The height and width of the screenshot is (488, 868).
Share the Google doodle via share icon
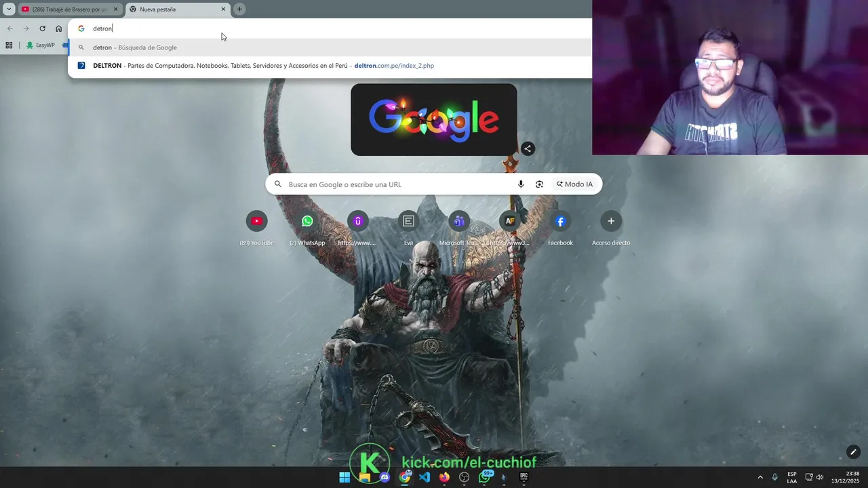pyautogui.click(x=528, y=148)
